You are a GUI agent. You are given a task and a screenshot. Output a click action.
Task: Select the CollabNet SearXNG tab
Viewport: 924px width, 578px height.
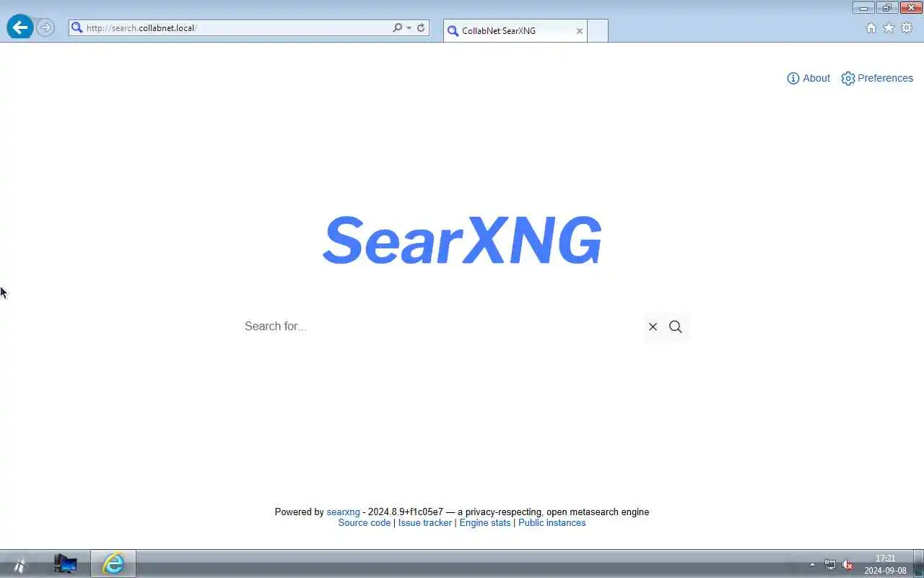(515, 31)
